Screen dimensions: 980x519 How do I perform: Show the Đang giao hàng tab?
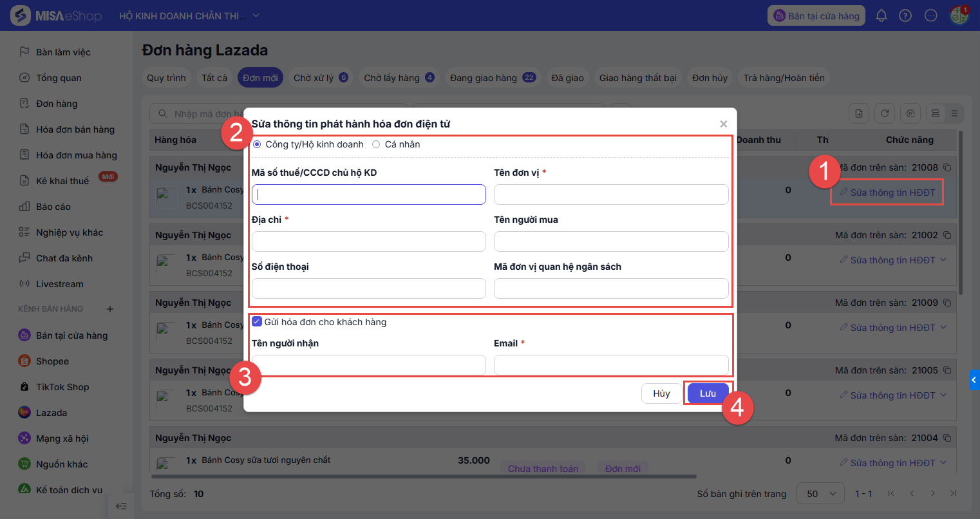[x=493, y=78]
